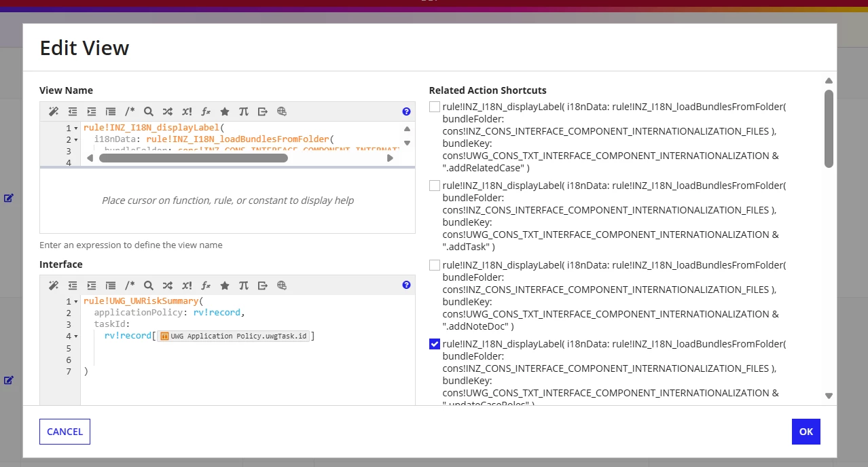Screen dimensions: 868x467
Task: Click the shuffle arrows icon in View Name toolbar
Action: [168, 111]
